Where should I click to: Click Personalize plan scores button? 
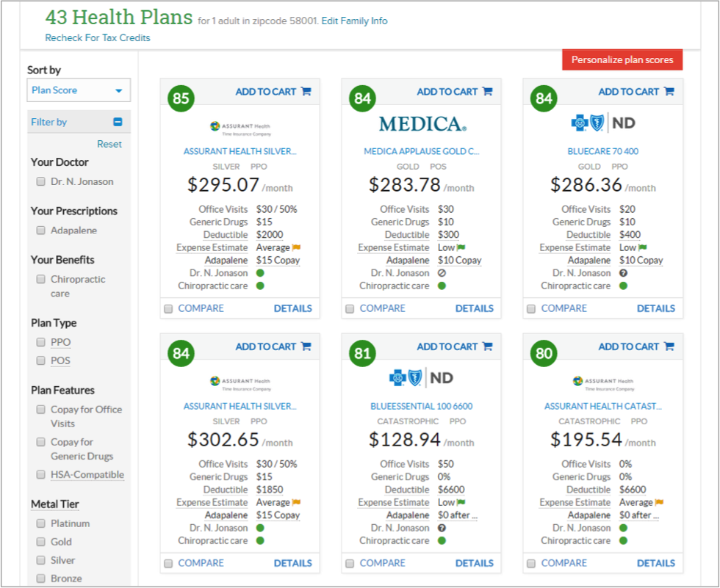point(622,59)
